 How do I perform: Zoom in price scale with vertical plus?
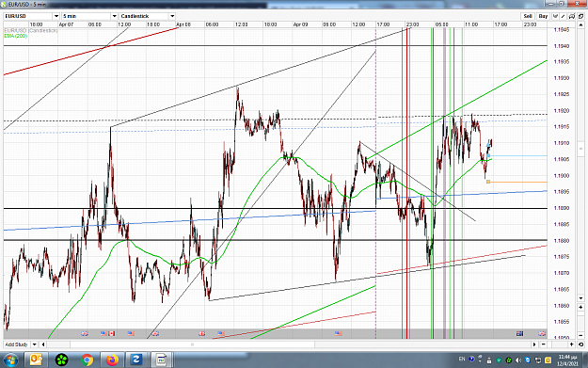[x=580, y=307]
